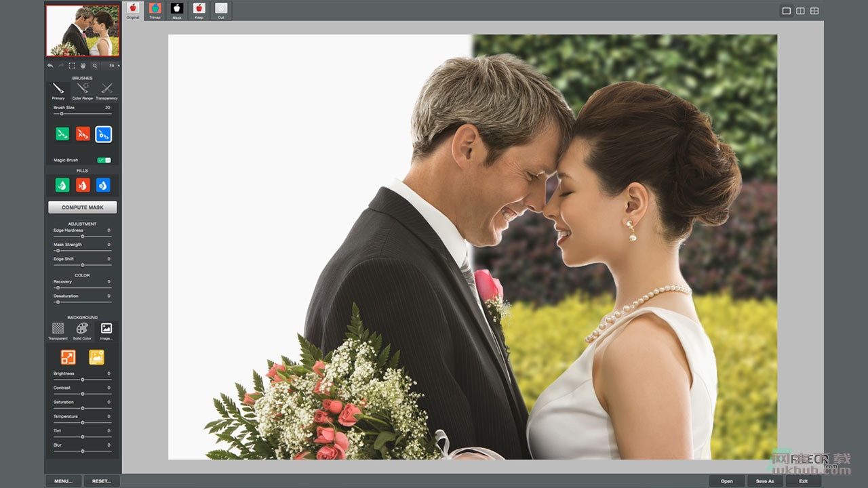Viewport: 868px width, 488px height.
Task: Click the Blur slider
Action: 82,451
